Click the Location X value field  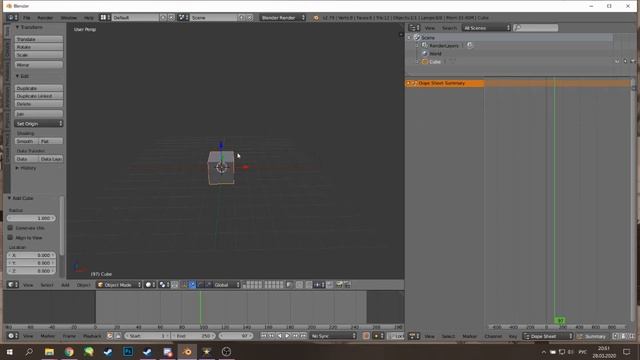coord(31,255)
